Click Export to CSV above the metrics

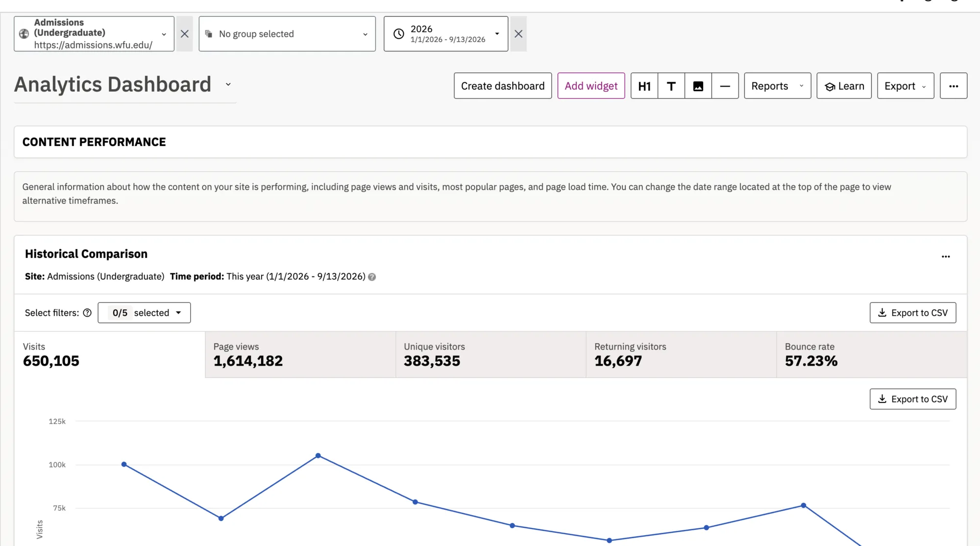pos(913,313)
